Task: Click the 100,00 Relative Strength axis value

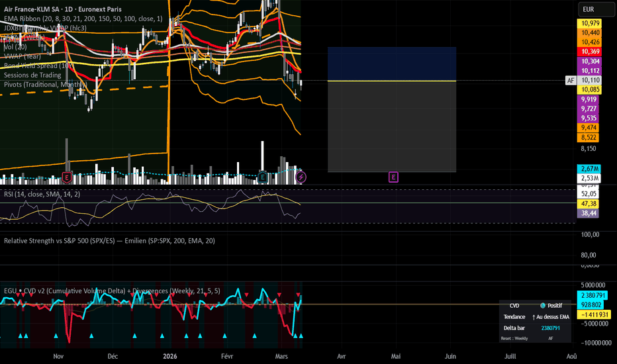Action: (590, 234)
